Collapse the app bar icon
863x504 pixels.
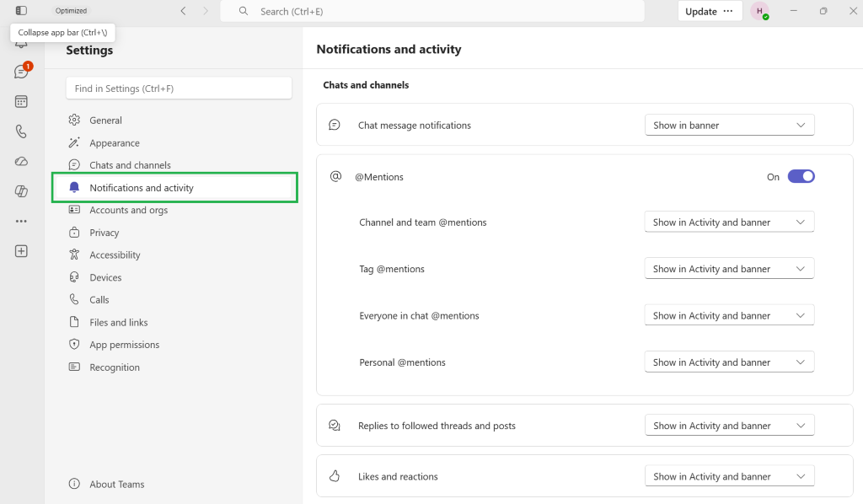pos(21,10)
